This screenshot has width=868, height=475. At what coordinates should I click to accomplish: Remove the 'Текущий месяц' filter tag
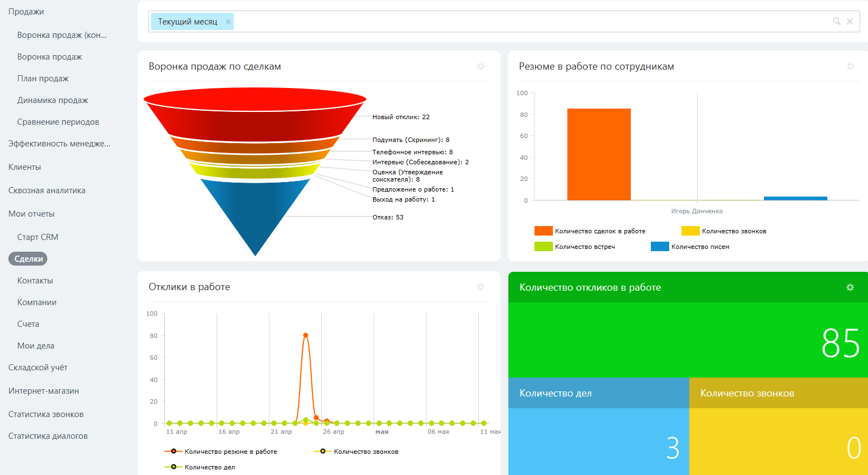228,22
